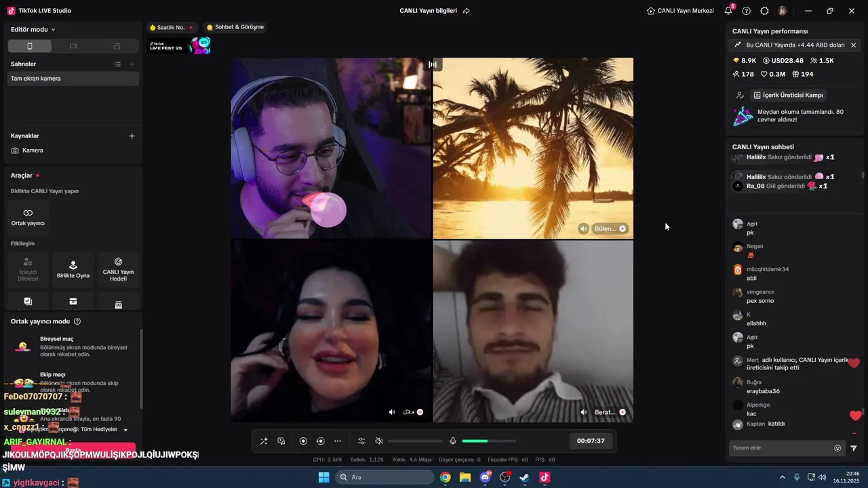The width and height of the screenshot is (868, 488).
Task: Select the portrait phone layout mode
Action: point(29,46)
